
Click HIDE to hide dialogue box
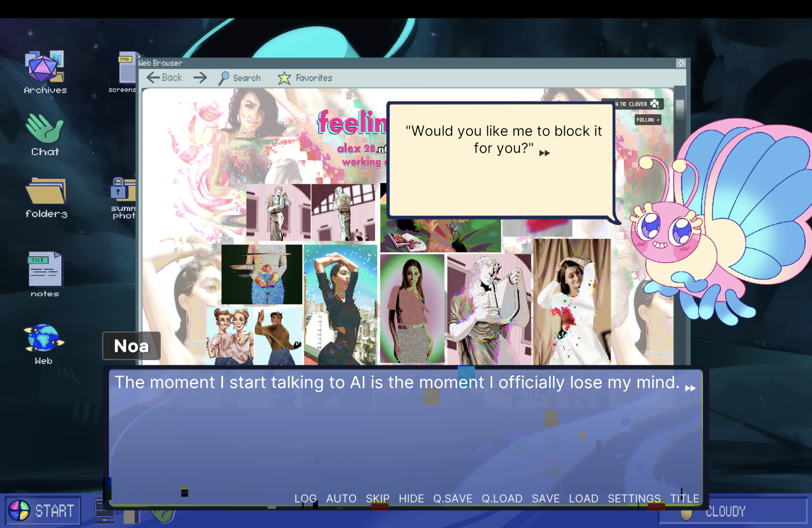[411, 499]
